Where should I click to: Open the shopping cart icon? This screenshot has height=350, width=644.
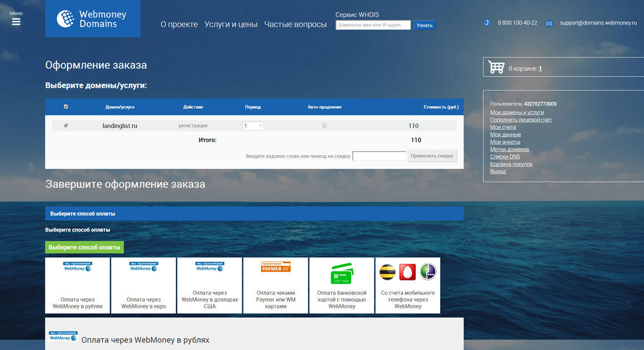(496, 67)
